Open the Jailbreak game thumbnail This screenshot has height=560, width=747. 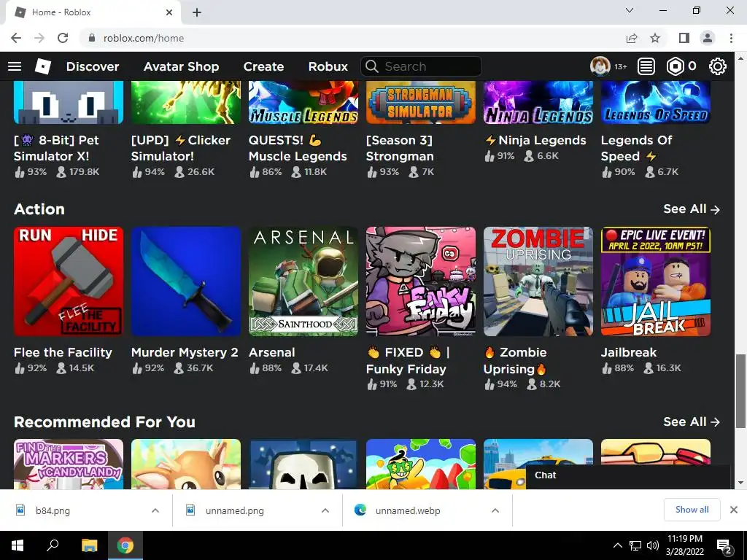[x=656, y=281]
